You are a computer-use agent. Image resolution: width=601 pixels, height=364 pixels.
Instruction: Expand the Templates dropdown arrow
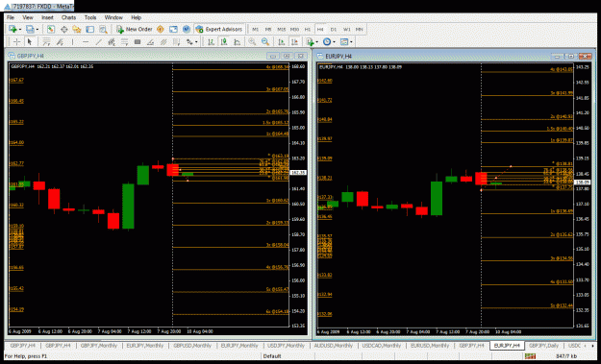coord(351,41)
